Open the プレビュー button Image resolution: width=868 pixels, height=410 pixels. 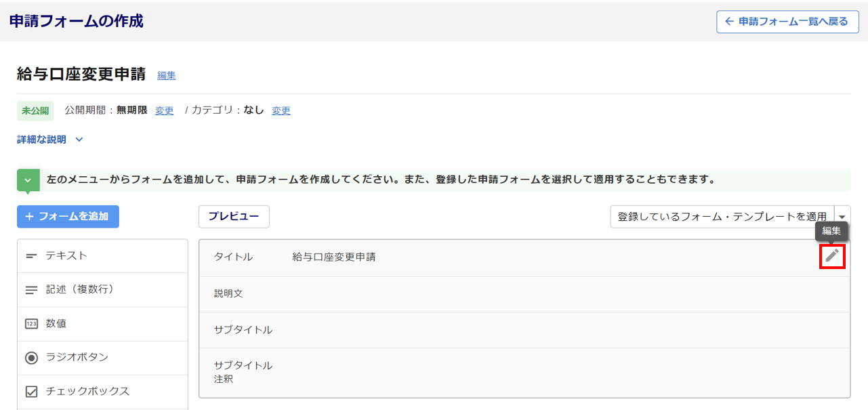click(234, 217)
